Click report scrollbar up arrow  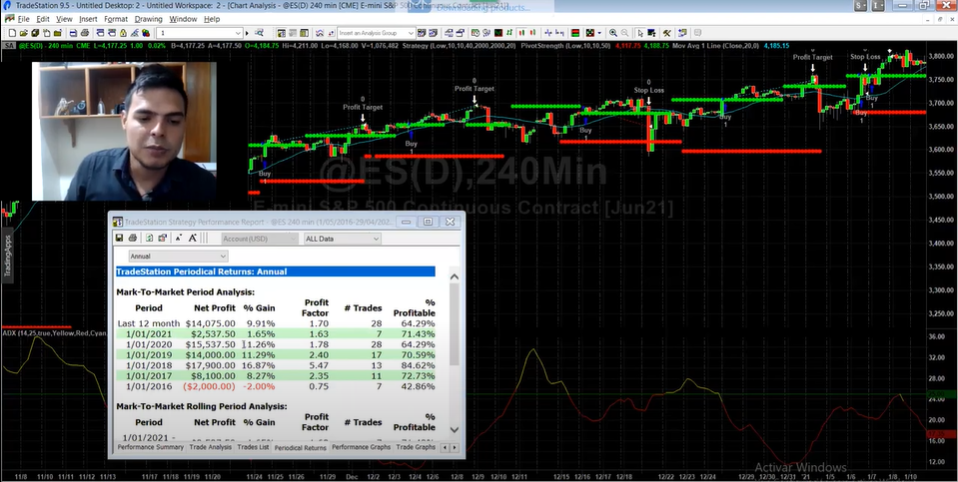pos(454,277)
